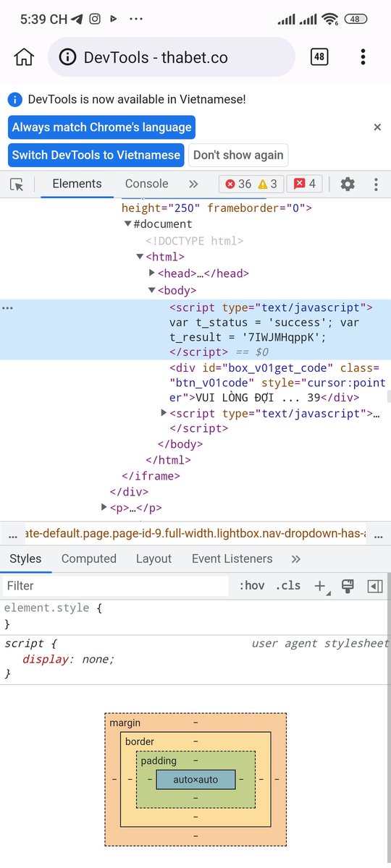The width and height of the screenshot is (391, 868).
Task: Expand the head node
Action: 152,273
